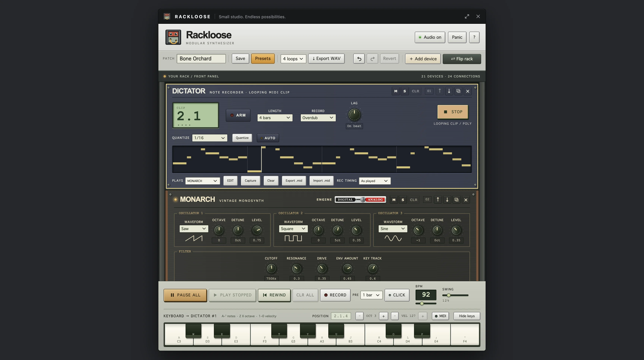Toggle AUTO quantize on the Dictator
The width and height of the screenshot is (644, 360).
[268, 138]
